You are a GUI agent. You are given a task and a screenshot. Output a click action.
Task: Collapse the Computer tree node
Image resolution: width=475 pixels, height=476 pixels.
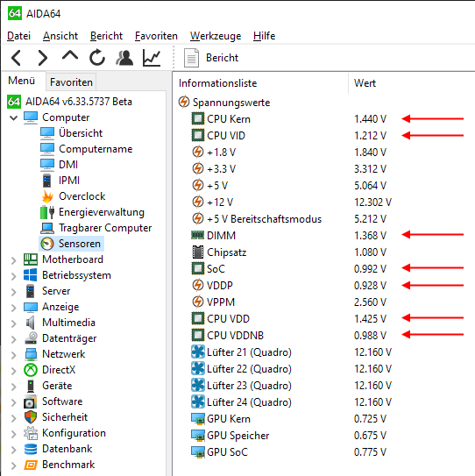pyautogui.click(x=13, y=117)
